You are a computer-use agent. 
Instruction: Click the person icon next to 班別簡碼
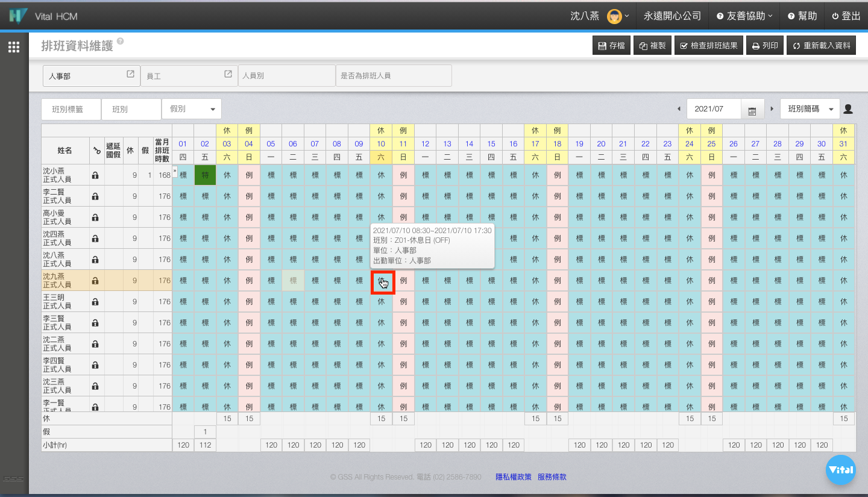(x=848, y=109)
